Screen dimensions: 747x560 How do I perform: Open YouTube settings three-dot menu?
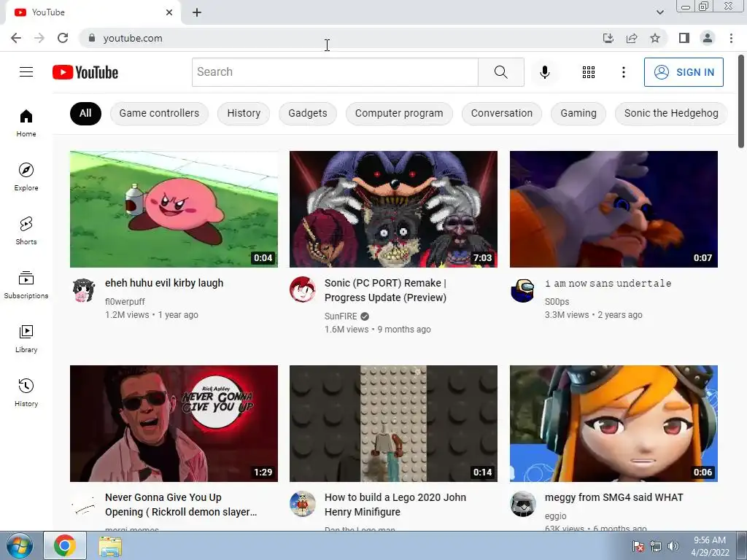click(x=623, y=72)
